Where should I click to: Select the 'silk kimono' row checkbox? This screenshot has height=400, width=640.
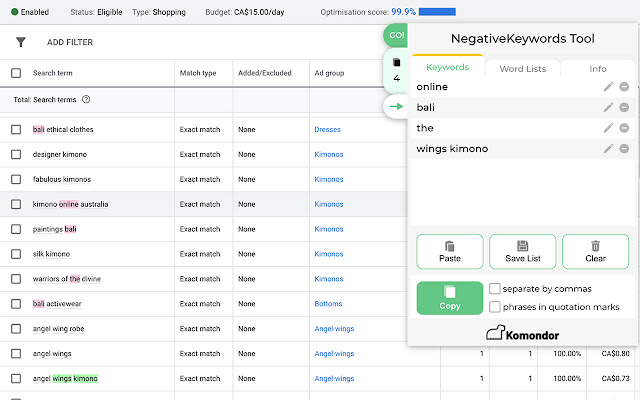16,254
